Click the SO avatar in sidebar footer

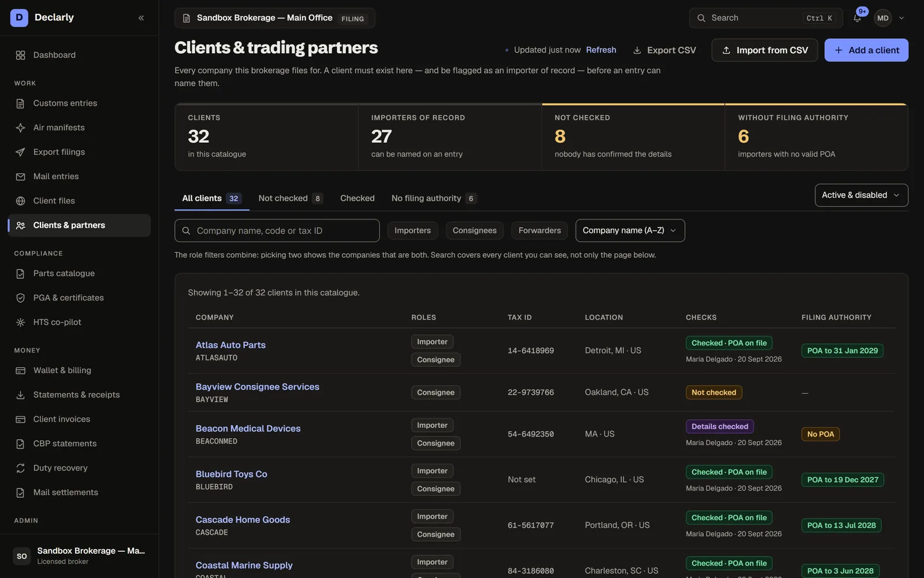[22, 556]
